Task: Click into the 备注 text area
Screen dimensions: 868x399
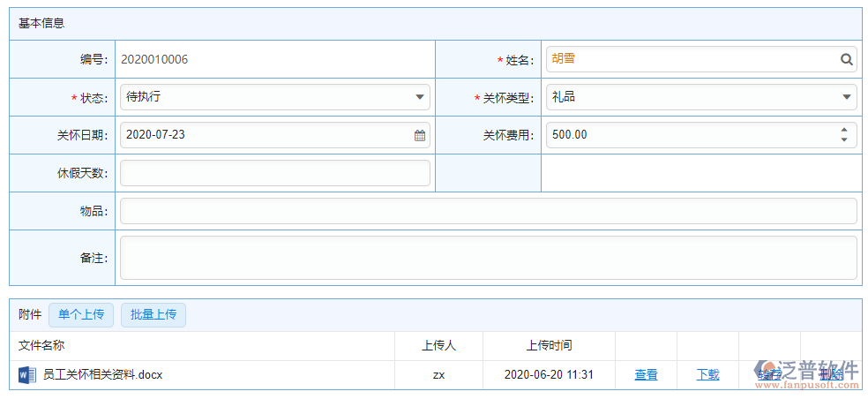Action: (488, 258)
